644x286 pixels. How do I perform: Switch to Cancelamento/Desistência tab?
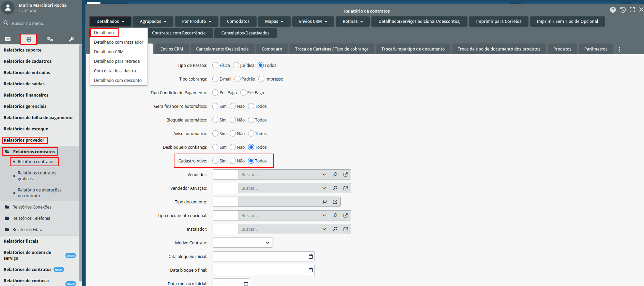222,49
